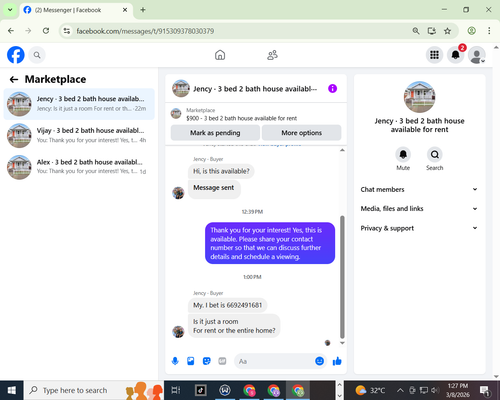Viewport: 500px width, 400px height.
Task: Expand Privacy & support section
Action: point(419,228)
